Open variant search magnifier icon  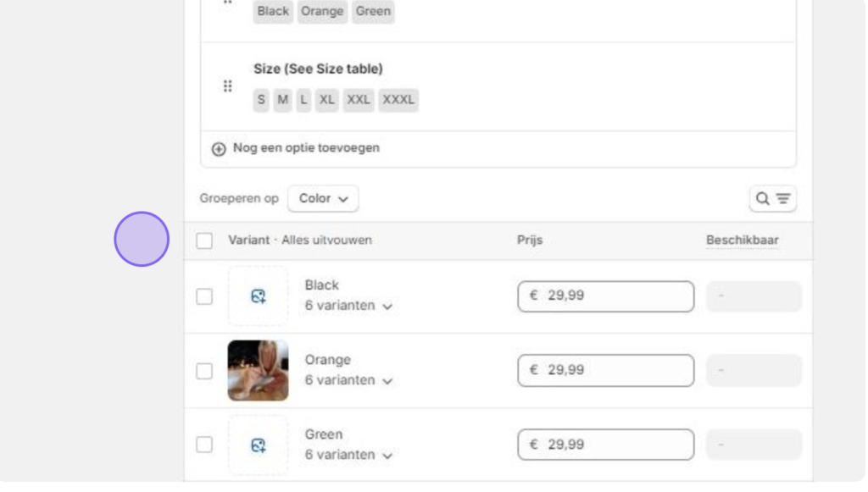pos(762,198)
